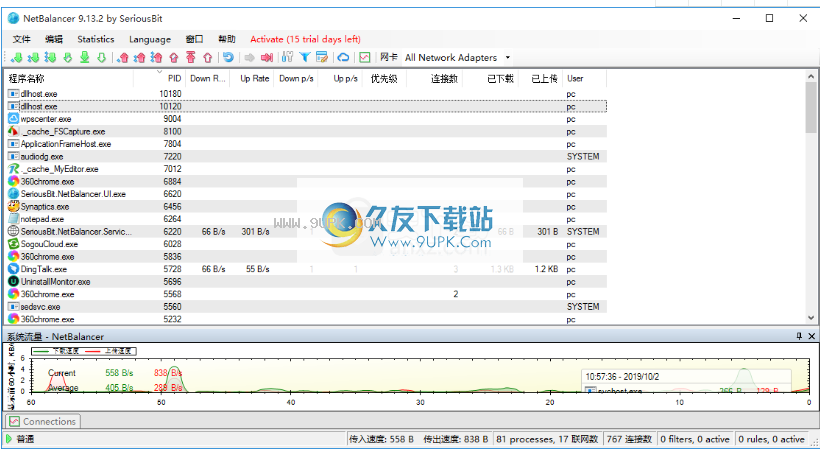Open the Language menu
The width and height of the screenshot is (820, 451).
(x=150, y=39)
